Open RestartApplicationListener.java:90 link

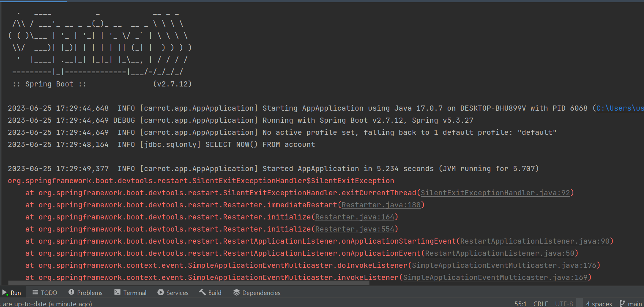pyautogui.click(x=535, y=241)
